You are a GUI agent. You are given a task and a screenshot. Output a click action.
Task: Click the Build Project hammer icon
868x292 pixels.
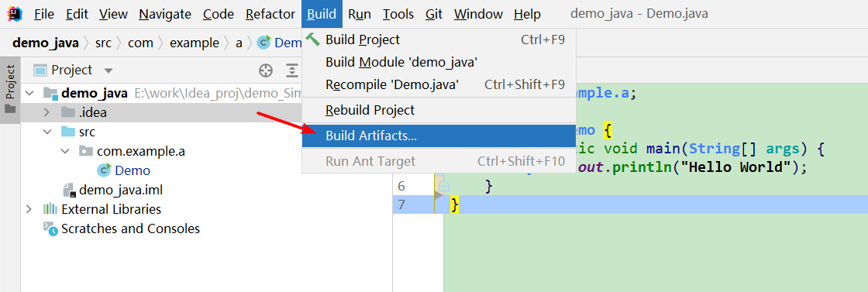pos(313,40)
